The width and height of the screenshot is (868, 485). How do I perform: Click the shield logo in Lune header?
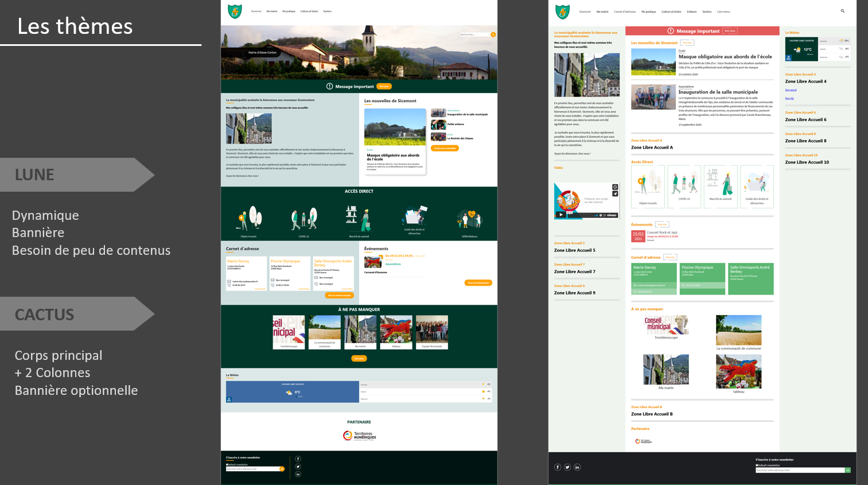click(x=235, y=11)
